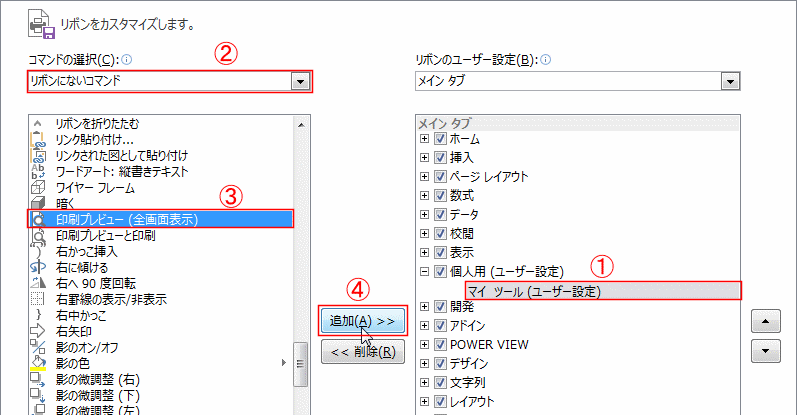Click the Collapse Ribbon command icon
Screen dimensions: 797x415
[37, 123]
